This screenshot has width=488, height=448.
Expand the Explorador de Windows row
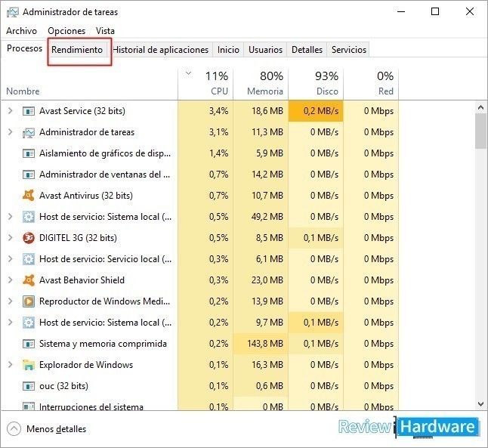click(x=11, y=365)
